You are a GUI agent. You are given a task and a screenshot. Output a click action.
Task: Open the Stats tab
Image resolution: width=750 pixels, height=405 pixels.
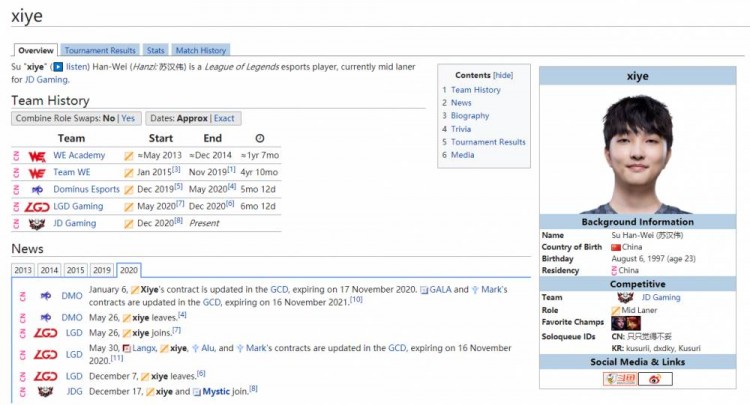155,50
